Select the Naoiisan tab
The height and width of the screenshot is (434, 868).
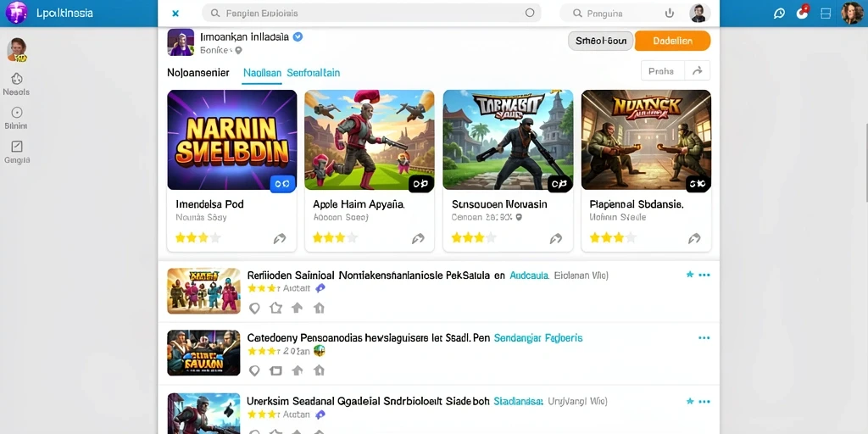[x=262, y=73]
